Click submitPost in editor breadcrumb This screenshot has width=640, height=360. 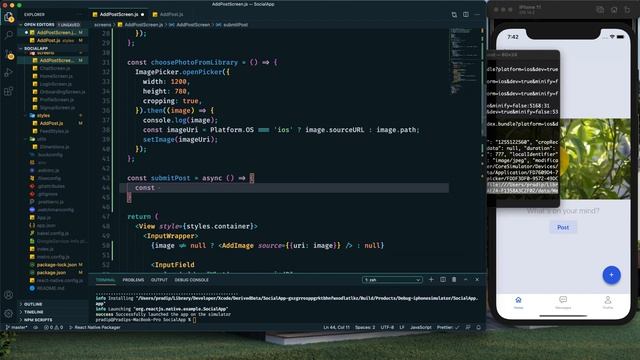236,24
